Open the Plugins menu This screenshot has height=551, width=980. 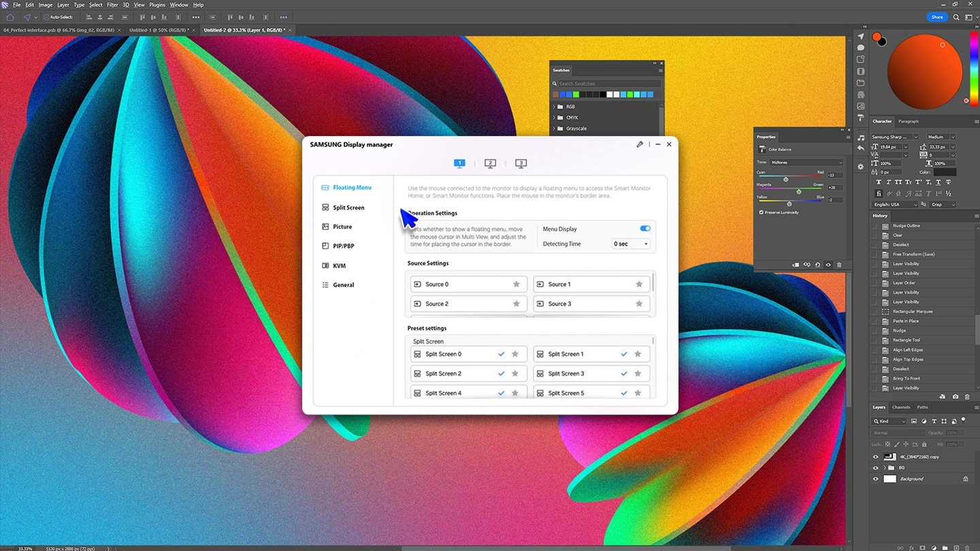157,5
